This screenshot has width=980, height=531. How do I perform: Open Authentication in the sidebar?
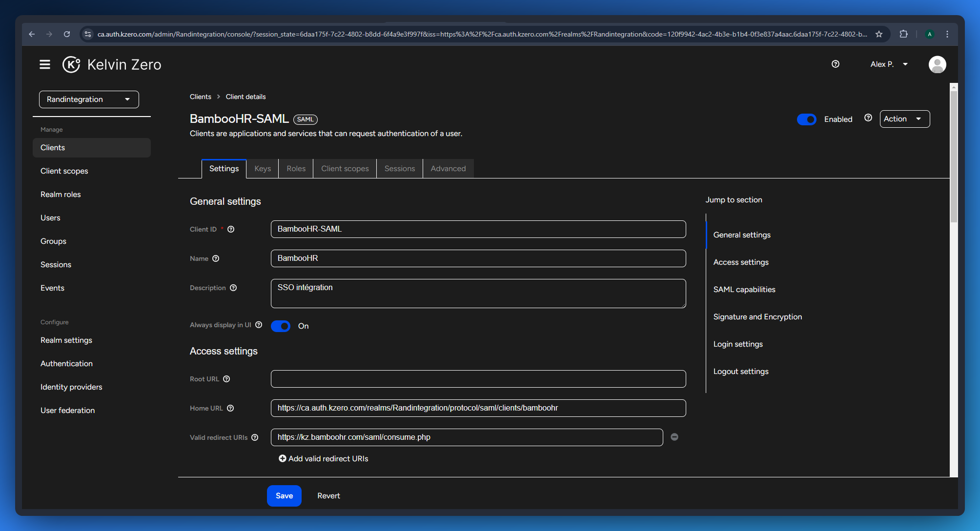point(92,364)
